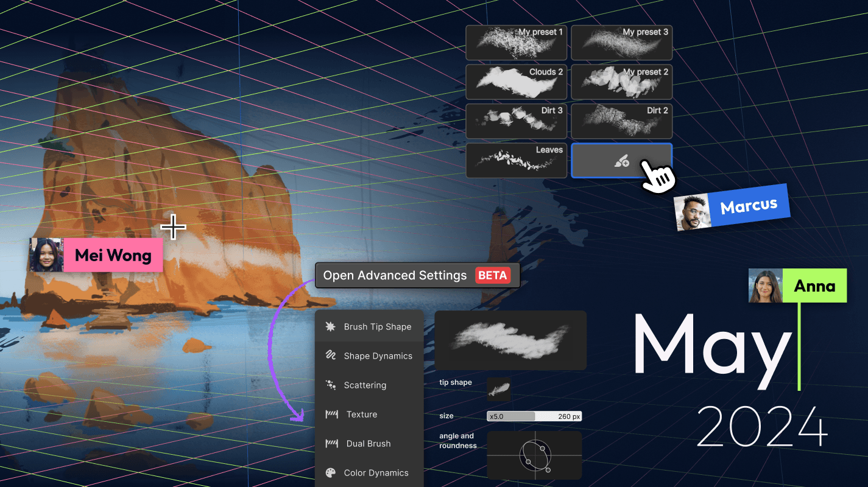Click the Scattering dots icon
Image resolution: width=868 pixels, height=487 pixels.
tap(331, 385)
